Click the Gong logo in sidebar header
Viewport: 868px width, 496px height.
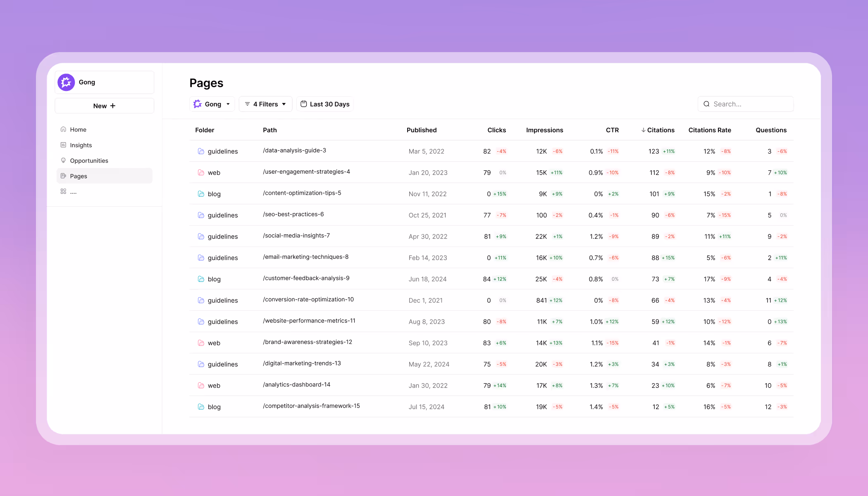click(x=66, y=82)
